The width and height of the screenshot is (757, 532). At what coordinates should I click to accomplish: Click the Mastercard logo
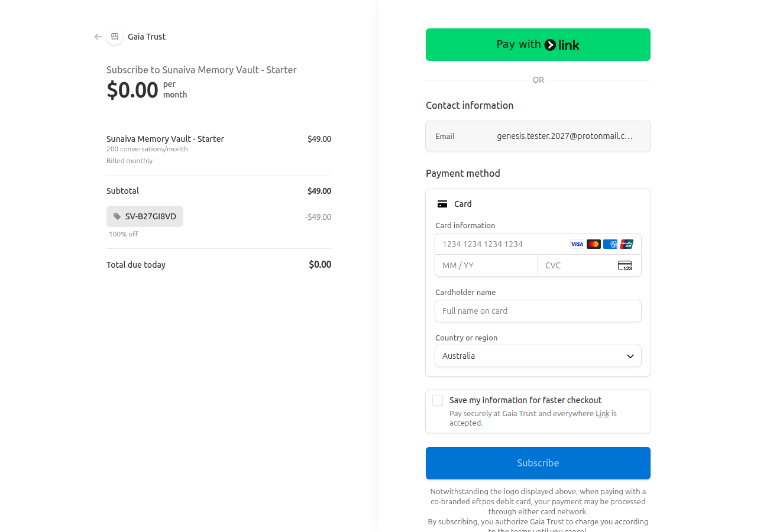[594, 244]
